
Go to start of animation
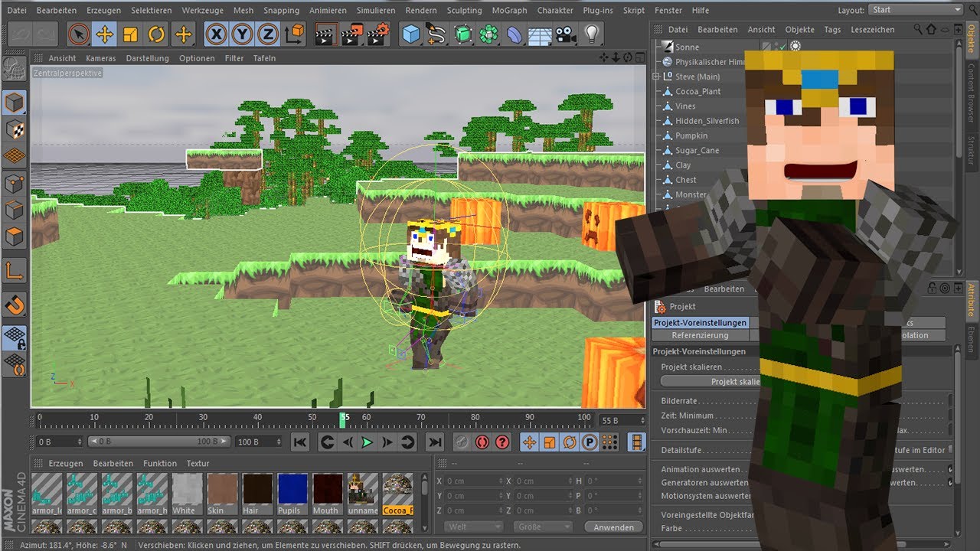click(x=300, y=442)
